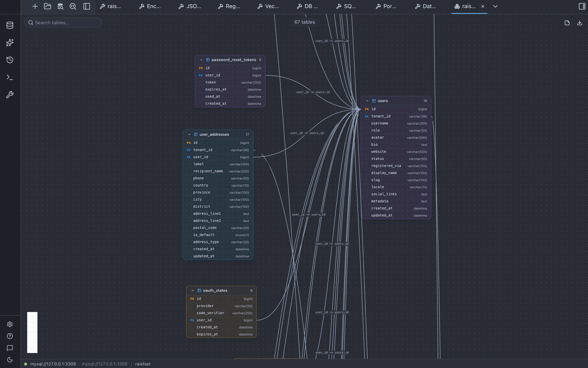588x368 pixels.
Task: Select the postal_code row in user_addresses
Action: point(218,228)
